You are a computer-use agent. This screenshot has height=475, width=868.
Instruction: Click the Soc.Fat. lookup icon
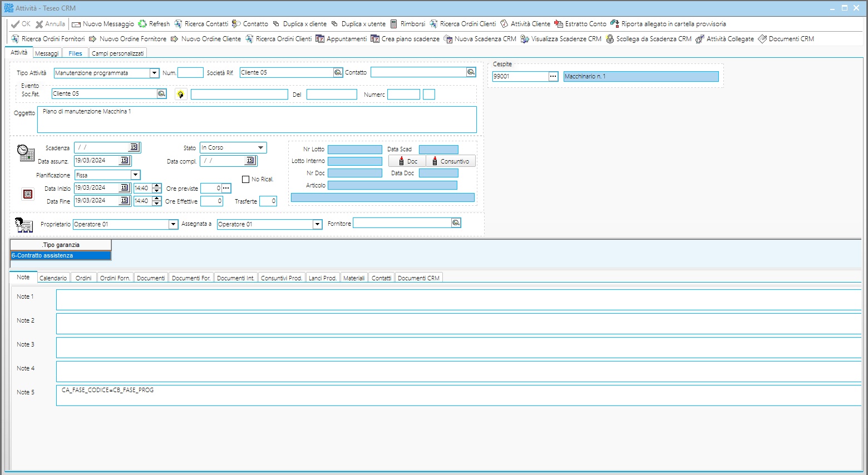(161, 93)
